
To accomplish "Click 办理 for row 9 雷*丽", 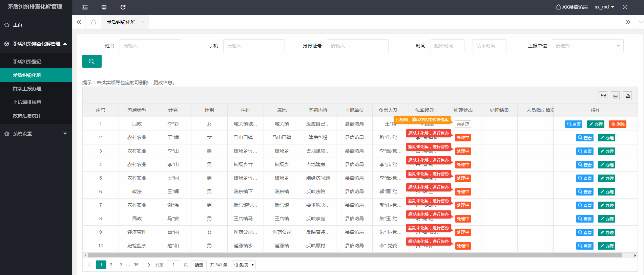I will pos(607,232).
